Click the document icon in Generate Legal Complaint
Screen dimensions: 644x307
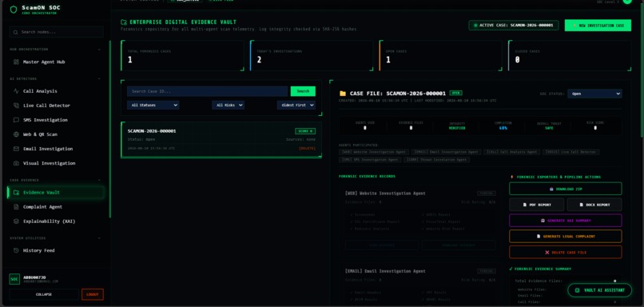[539, 237]
